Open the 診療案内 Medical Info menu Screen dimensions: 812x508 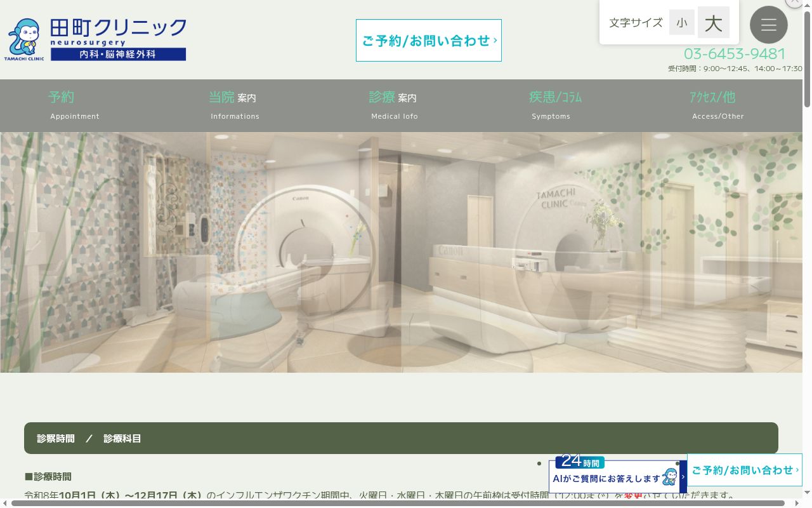394,105
